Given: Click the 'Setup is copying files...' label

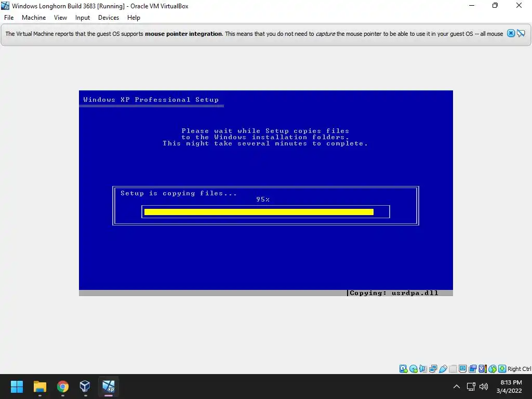Looking at the screenshot, I should tap(179, 193).
